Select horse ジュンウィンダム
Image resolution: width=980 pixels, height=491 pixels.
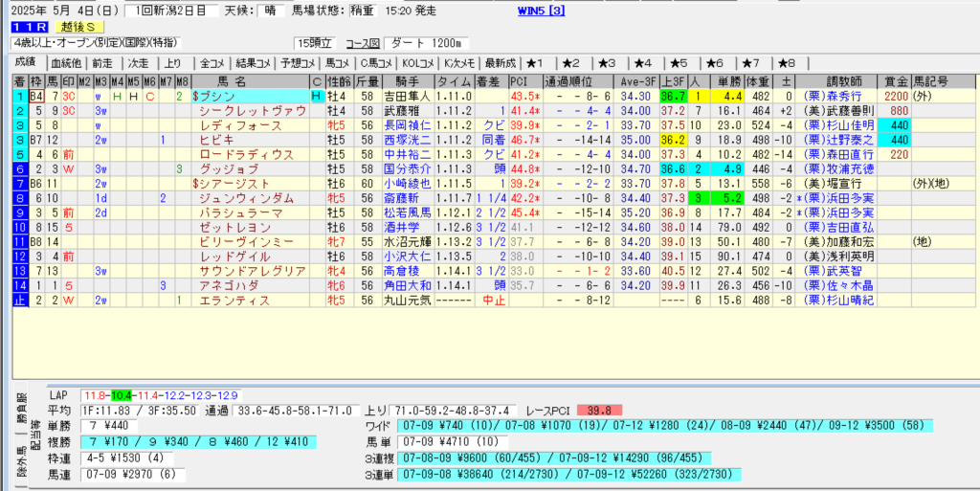pyautogui.click(x=246, y=198)
